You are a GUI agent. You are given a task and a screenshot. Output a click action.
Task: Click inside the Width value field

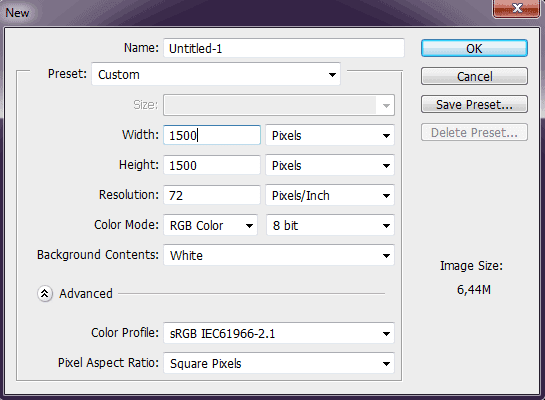(212, 135)
